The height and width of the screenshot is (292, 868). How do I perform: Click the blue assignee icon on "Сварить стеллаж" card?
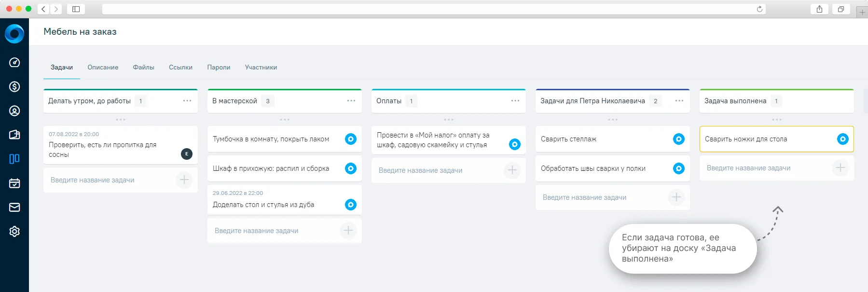coord(679,139)
